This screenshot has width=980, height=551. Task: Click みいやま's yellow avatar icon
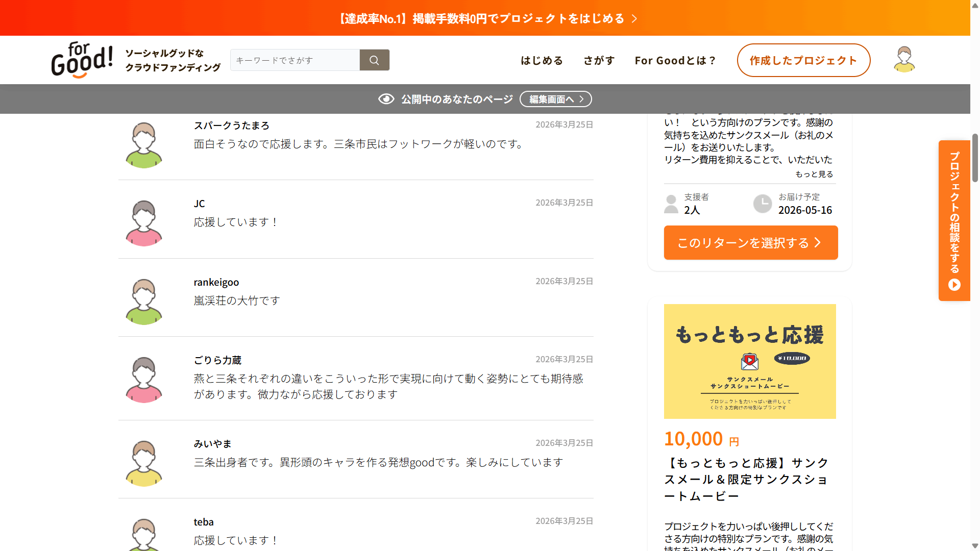(x=144, y=463)
